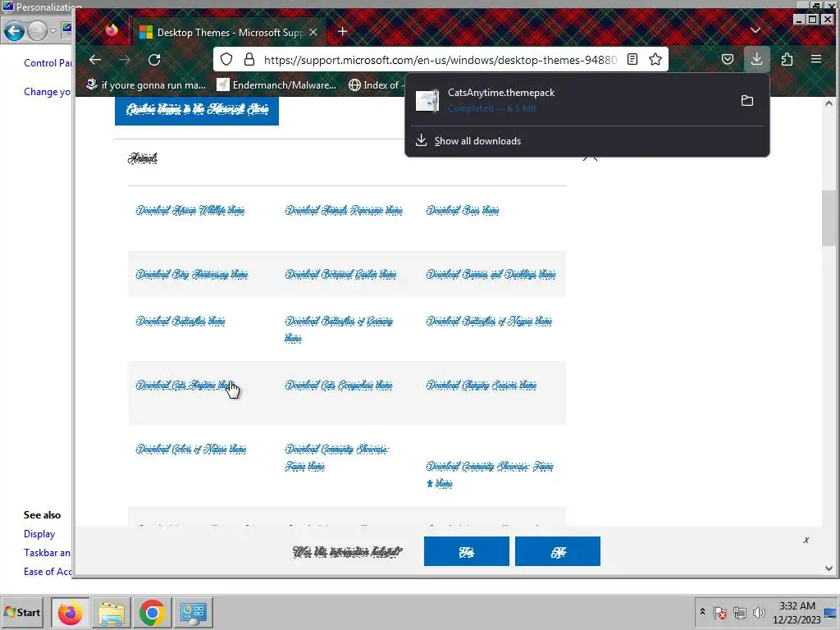Download the plain Butterflies theme
The width and height of the screenshot is (840, 630).
[180, 321]
